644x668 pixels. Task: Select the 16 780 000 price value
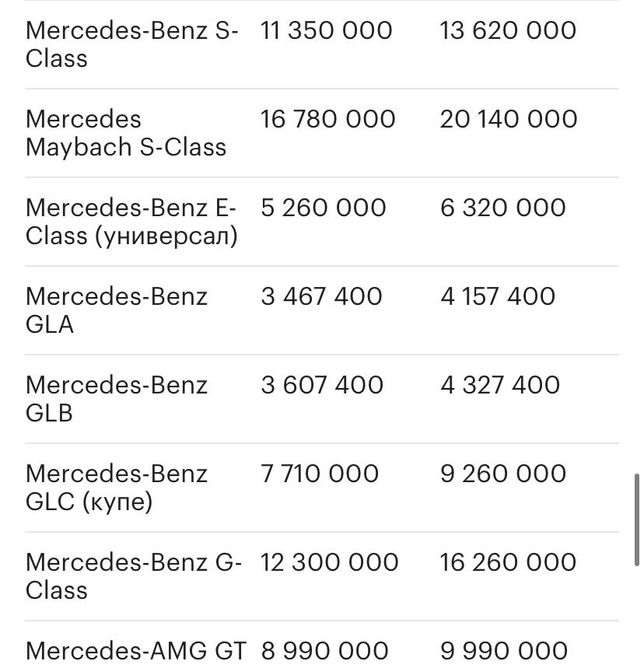327,119
